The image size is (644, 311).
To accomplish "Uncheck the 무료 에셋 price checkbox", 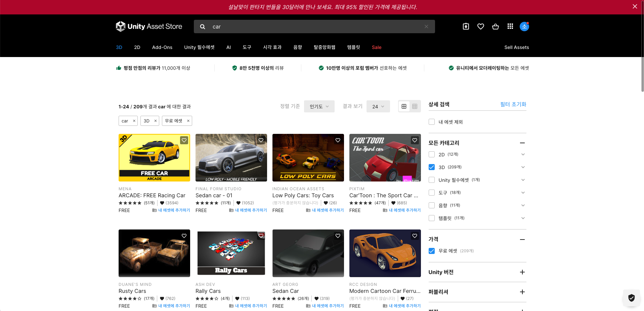I will point(432,251).
